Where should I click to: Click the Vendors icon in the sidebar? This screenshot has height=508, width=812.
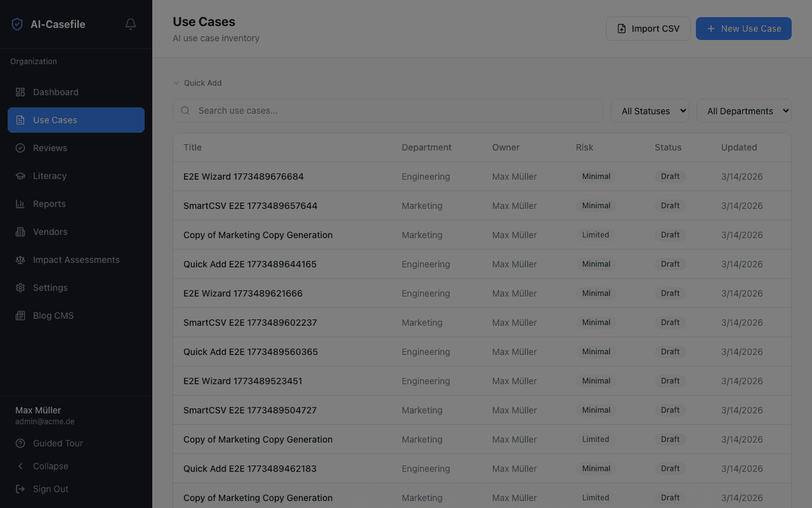click(20, 232)
